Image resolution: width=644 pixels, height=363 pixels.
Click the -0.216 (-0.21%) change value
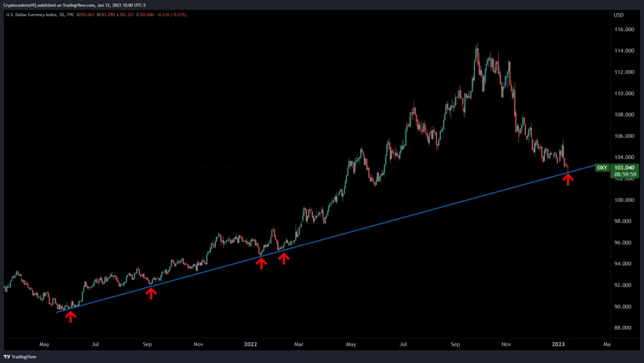click(172, 15)
